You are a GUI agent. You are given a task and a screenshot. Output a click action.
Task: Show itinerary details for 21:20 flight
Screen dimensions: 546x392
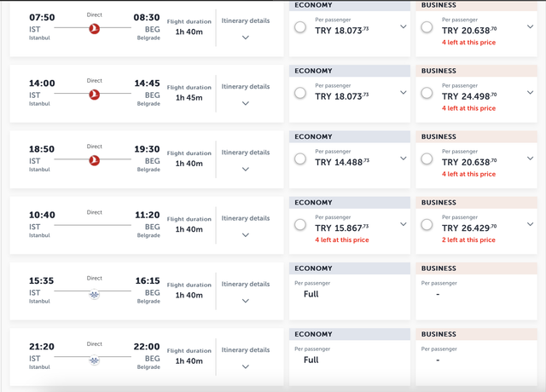coord(246,366)
